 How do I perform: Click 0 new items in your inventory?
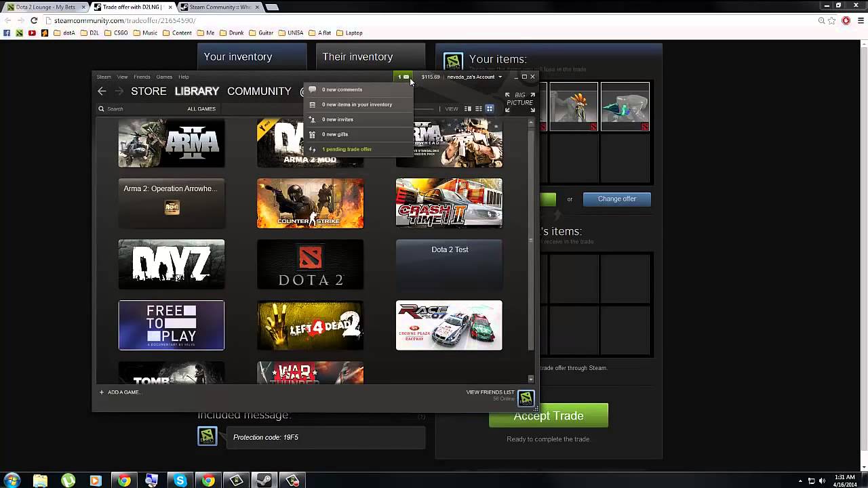357,104
